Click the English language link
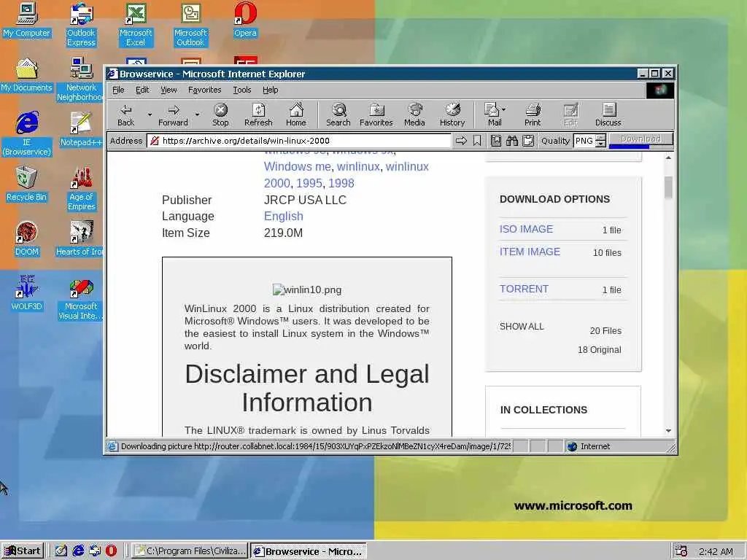The width and height of the screenshot is (747, 560). point(284,216)
